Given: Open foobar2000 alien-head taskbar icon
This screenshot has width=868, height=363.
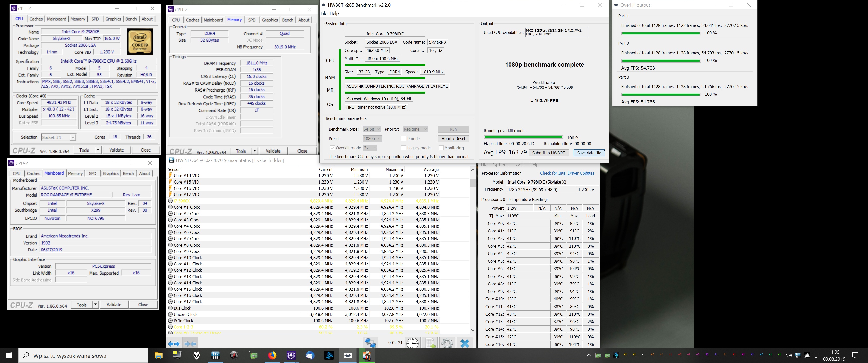Looking at the screenshot, I should tap(197, 356).
